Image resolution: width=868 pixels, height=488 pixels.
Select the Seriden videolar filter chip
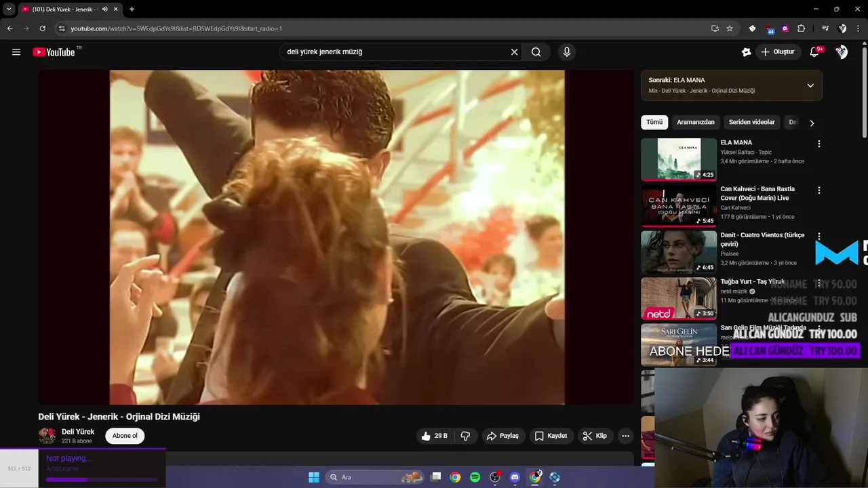pyautogui.click(x=751, y=122)
